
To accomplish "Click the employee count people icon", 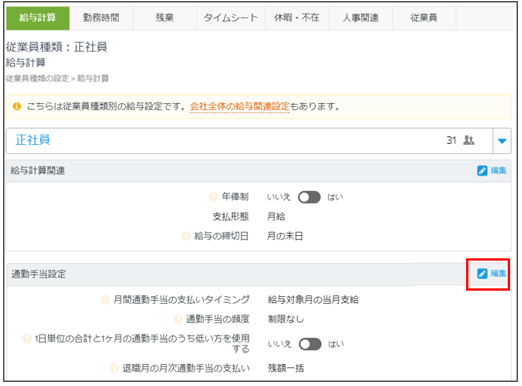I will click(468, 140).
